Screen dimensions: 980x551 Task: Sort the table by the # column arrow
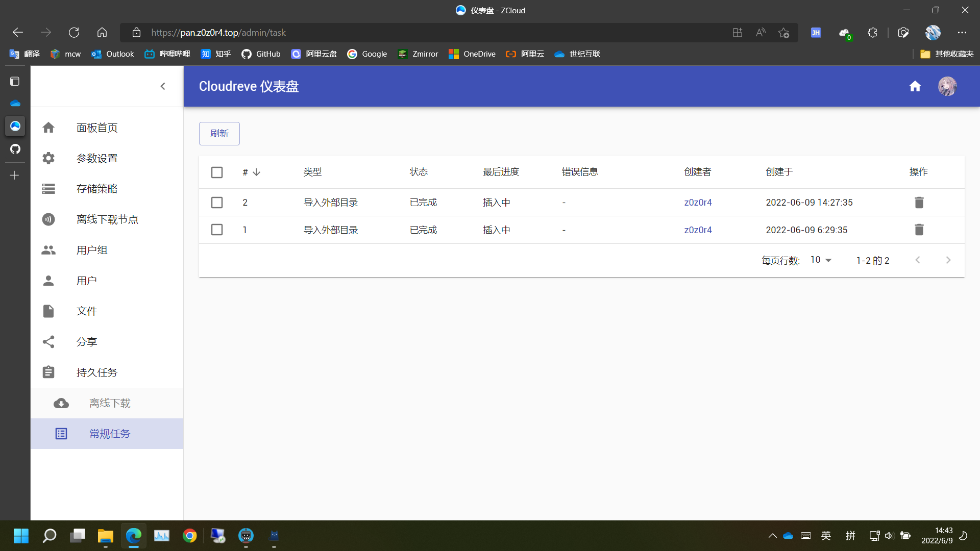tap(256, 172)
